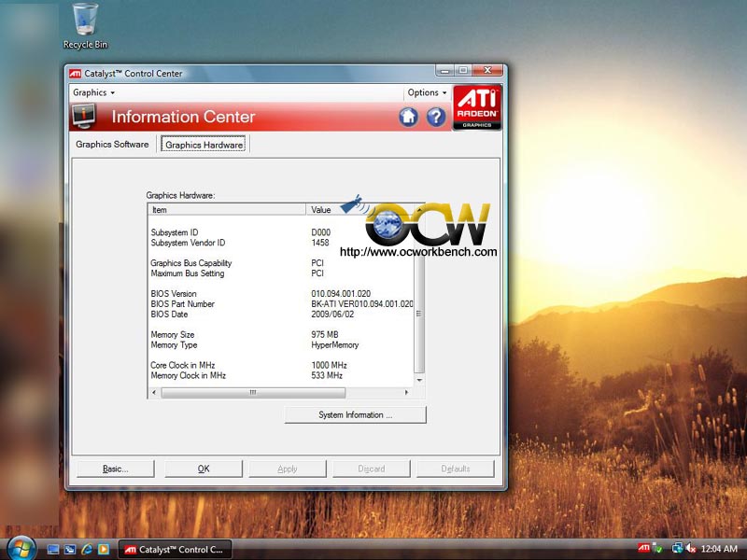Click the horizontal scrollbar thumb in hardware list
This screenshot has width=747, height=560.
click(253, 392)
